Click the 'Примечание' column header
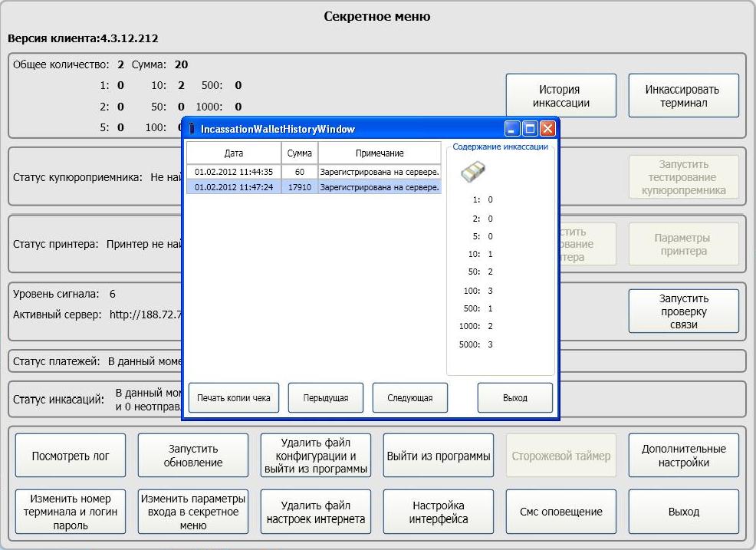Screen dimensions: 756x550 [x=380, y=153]
